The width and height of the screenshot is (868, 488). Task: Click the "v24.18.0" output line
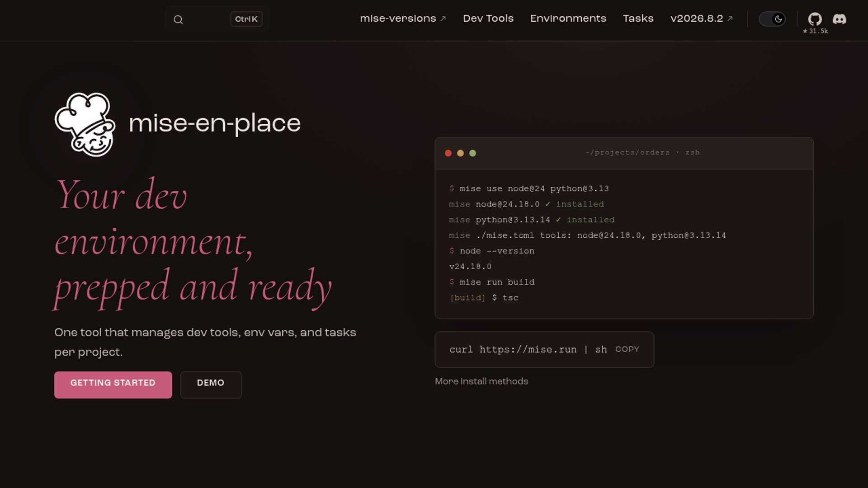click(x=470, y=267)
